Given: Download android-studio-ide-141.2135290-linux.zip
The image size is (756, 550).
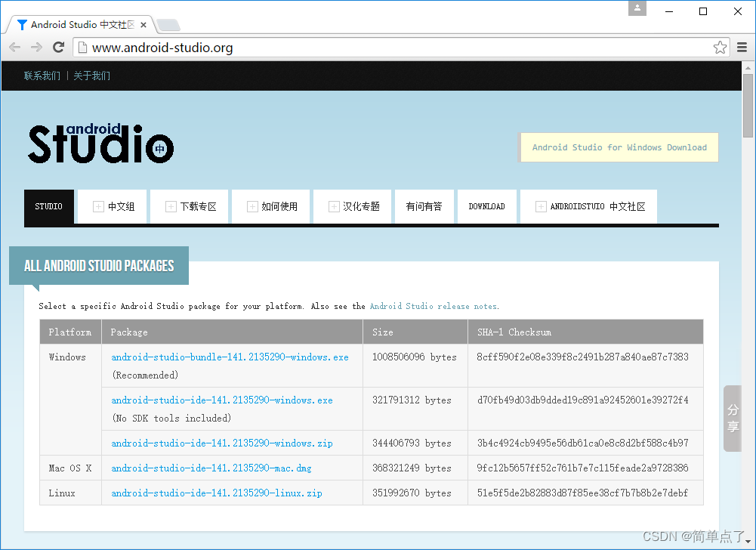Looking at the screenshot, I should pyautogui.click(x=217, y=493).
